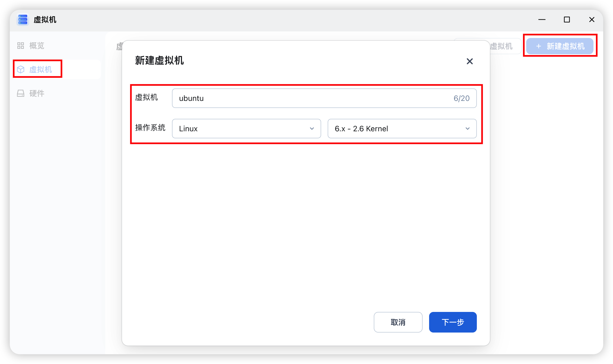
Task: Switch to the 硬件 sidebar tab
Action: coord(36,93)
